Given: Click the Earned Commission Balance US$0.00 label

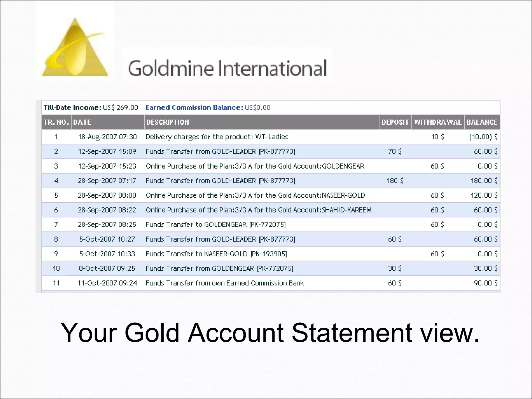Looking at the screenshot, I should pyautogui.click(x=208, y=108).
